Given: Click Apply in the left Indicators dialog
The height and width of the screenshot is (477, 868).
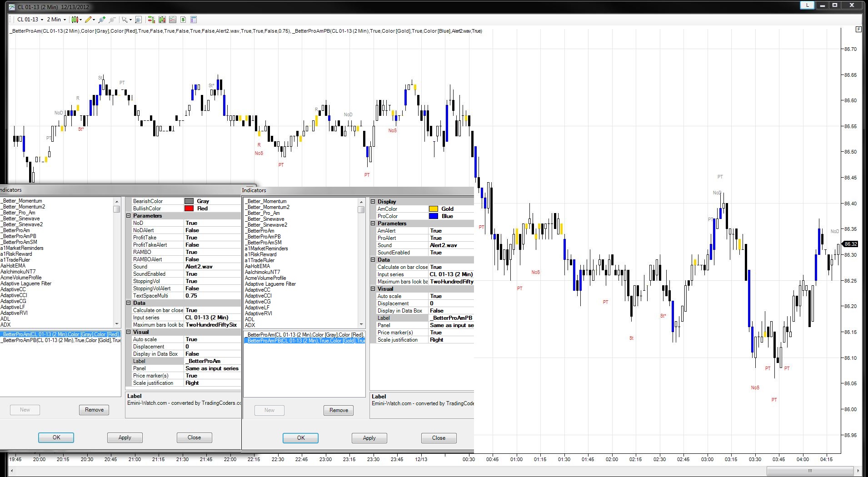Looking at the screenshot, I should pos(125,437).
